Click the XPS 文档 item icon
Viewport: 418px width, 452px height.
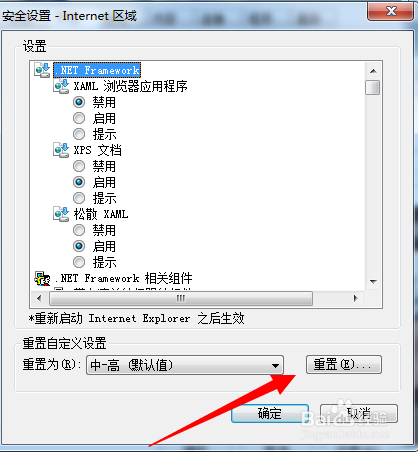point(61,150)
